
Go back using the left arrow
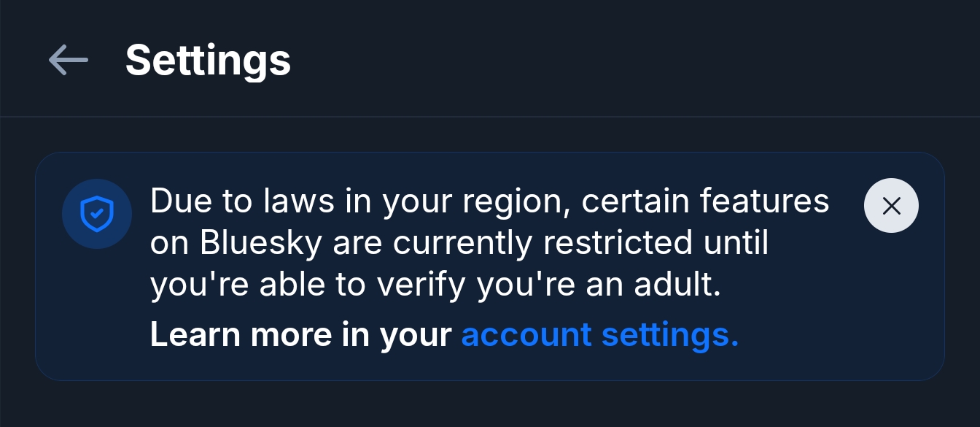coord(68,60)
